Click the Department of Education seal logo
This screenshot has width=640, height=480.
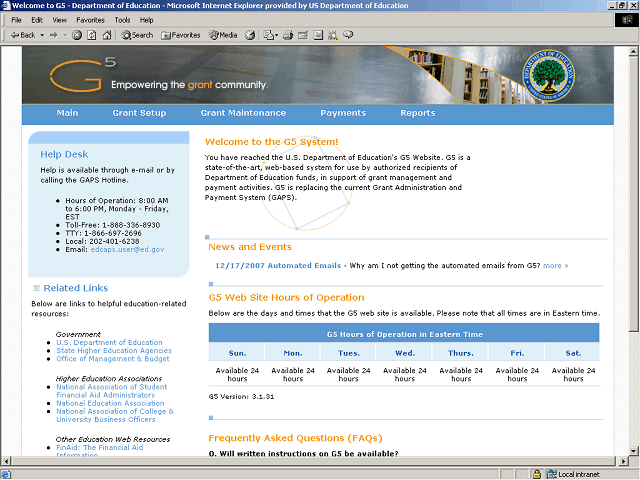coord(549,76)
